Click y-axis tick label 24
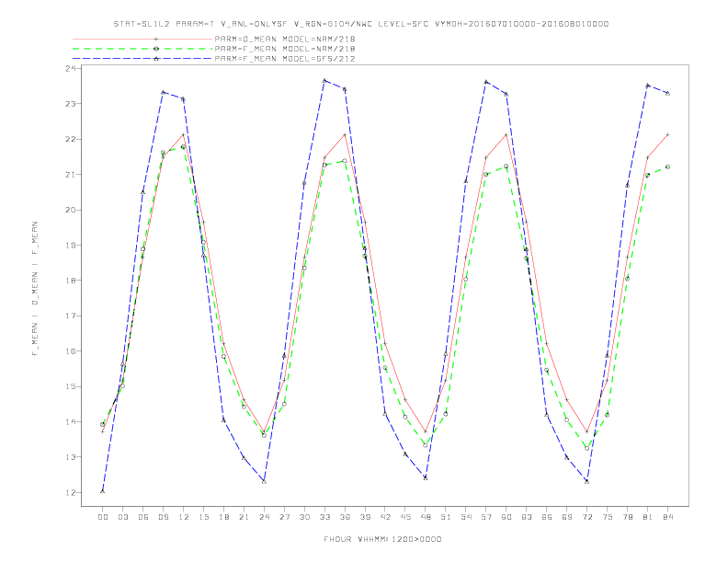 tap(70, 68)
